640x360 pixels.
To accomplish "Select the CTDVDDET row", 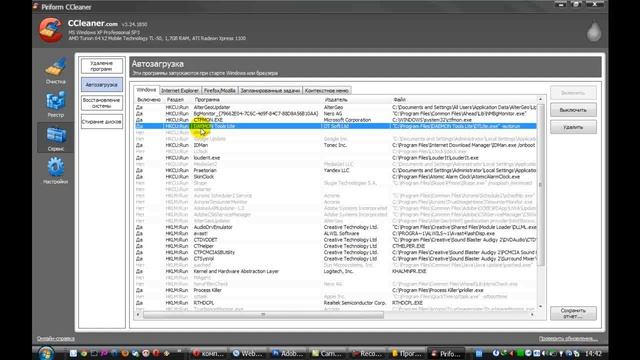I will [336, 240].
